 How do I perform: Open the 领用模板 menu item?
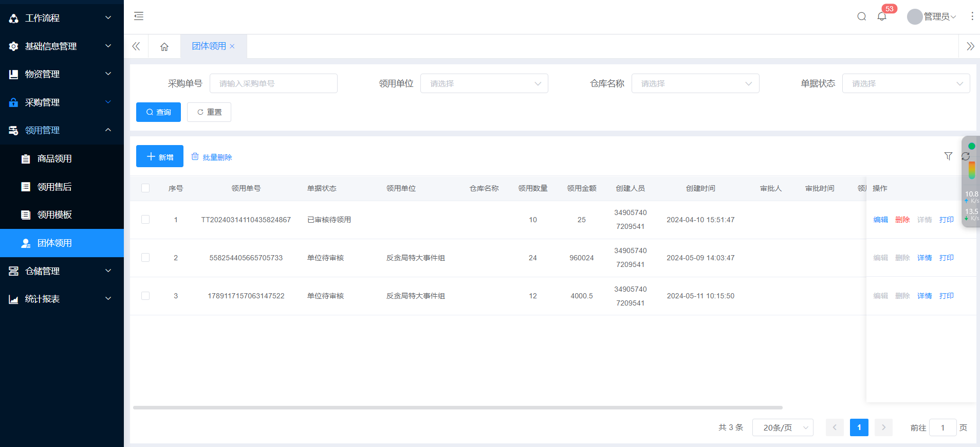click(62, 214)
